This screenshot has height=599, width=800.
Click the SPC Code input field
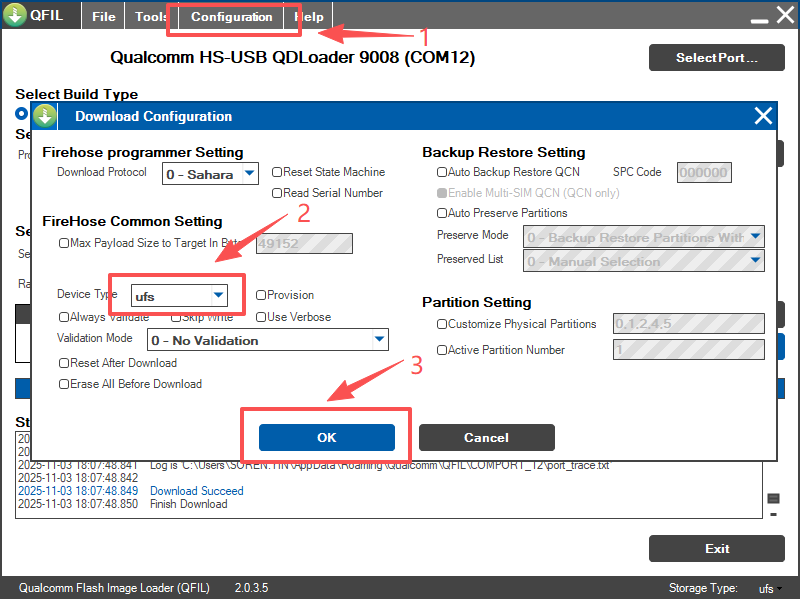click(x=704, y=173)
